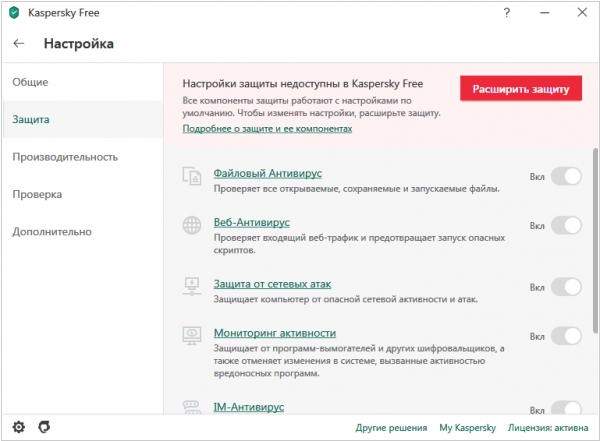Select the Общие settings section
Screen dimensions: 600x441
pyautogui.click(x=83, y=82)
